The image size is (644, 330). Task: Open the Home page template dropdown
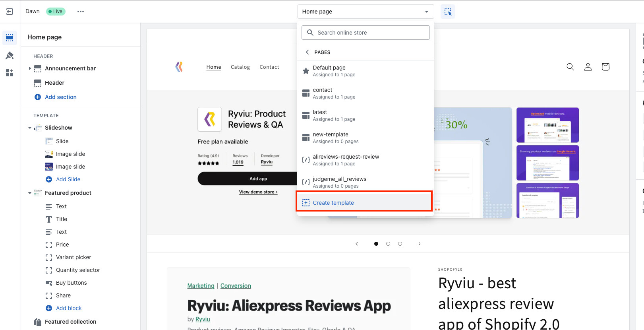tap(366, 12)
